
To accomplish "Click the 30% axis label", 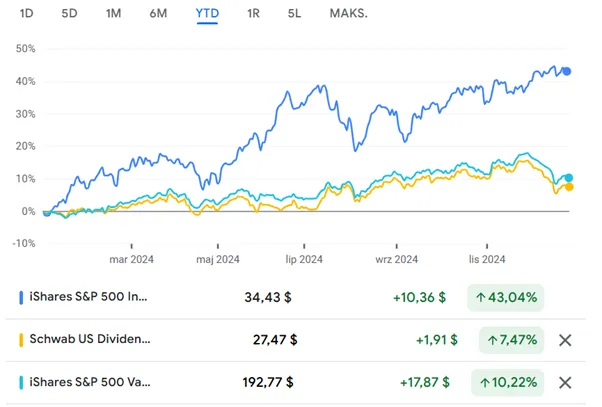I will pos(25,114).
